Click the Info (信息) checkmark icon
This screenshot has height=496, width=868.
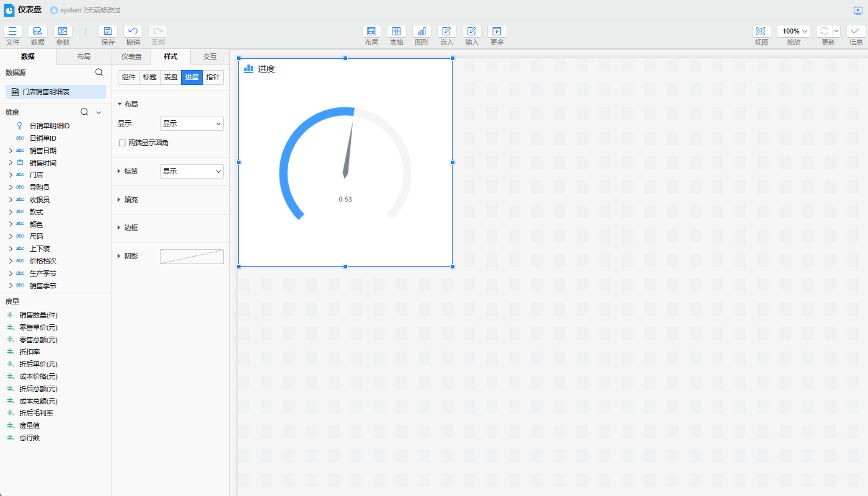(x=856, y=32)
